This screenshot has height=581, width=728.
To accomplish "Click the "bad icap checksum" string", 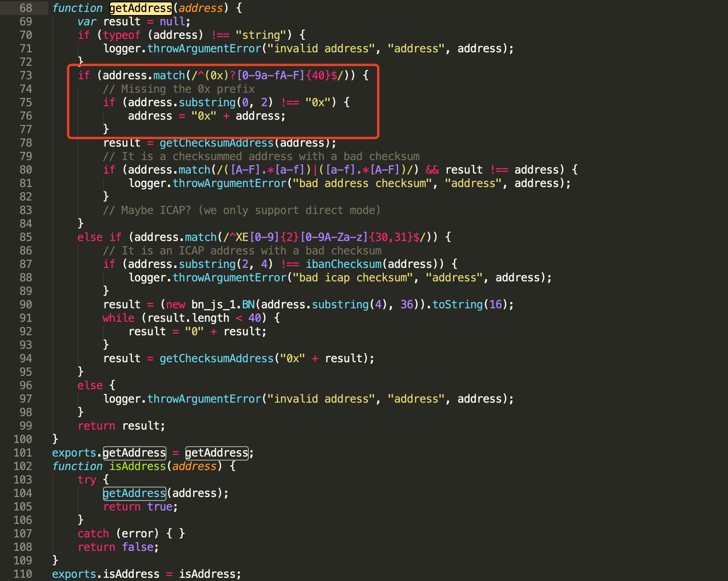I will coord(350,277).
